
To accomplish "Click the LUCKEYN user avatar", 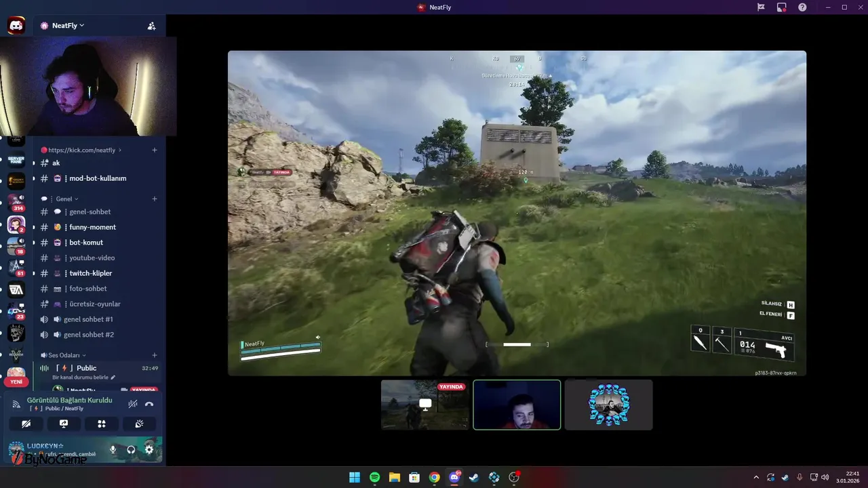I will pos(16,449).
